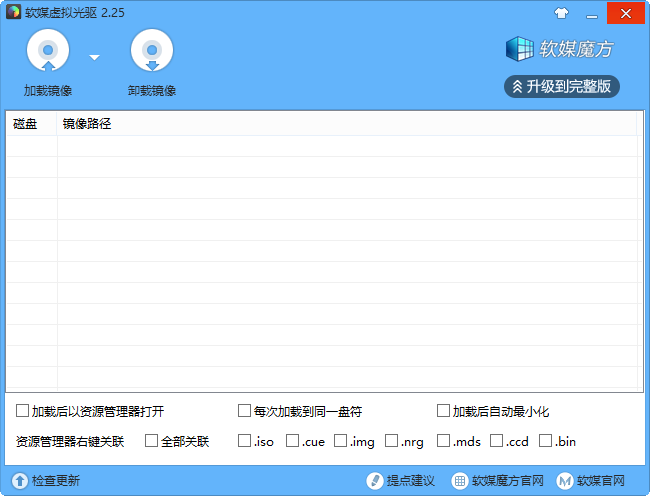Click the 加载镜像 disc icon
Viewport: 650px width, 496px height.
[48, 50]
